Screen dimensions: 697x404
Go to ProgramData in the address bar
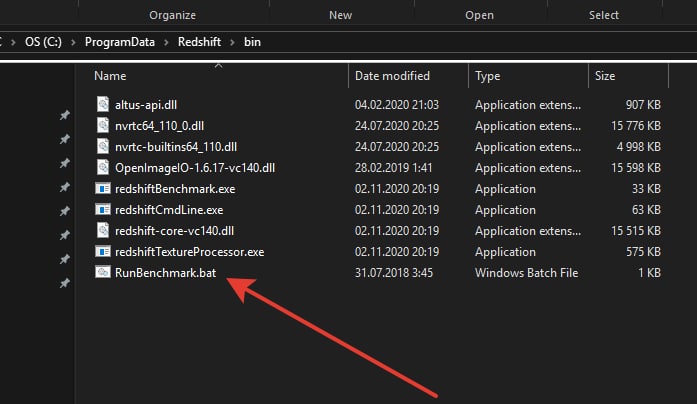120,42
